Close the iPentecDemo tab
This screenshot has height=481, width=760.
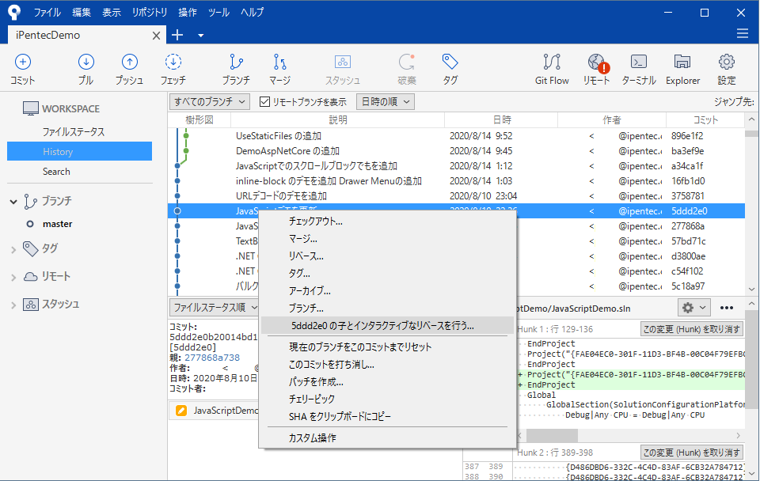(x=156, y=35)
